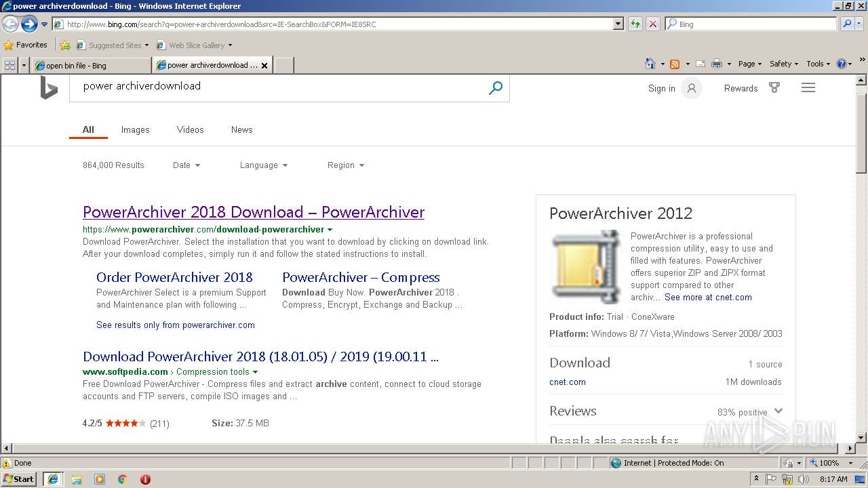This screenshot has width=868, height=488.
Task: Open the cnet.com download source link
Action: point(568,382)
